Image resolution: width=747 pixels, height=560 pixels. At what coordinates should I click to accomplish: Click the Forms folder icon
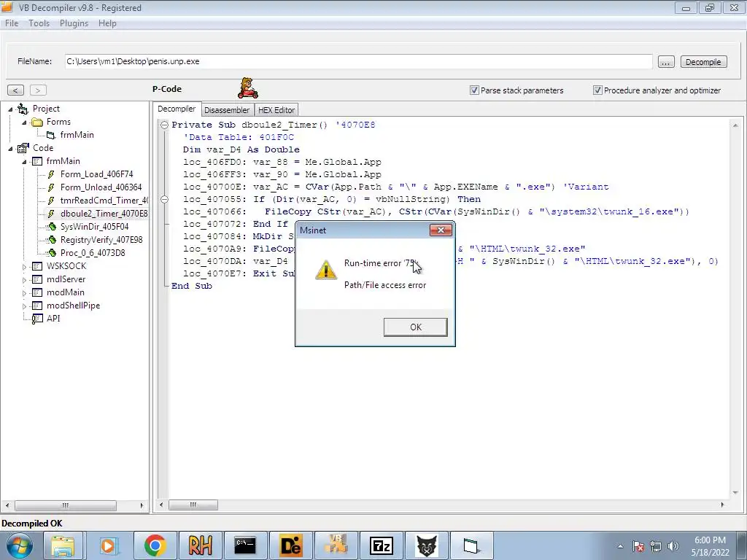click(x=36, y=122)
